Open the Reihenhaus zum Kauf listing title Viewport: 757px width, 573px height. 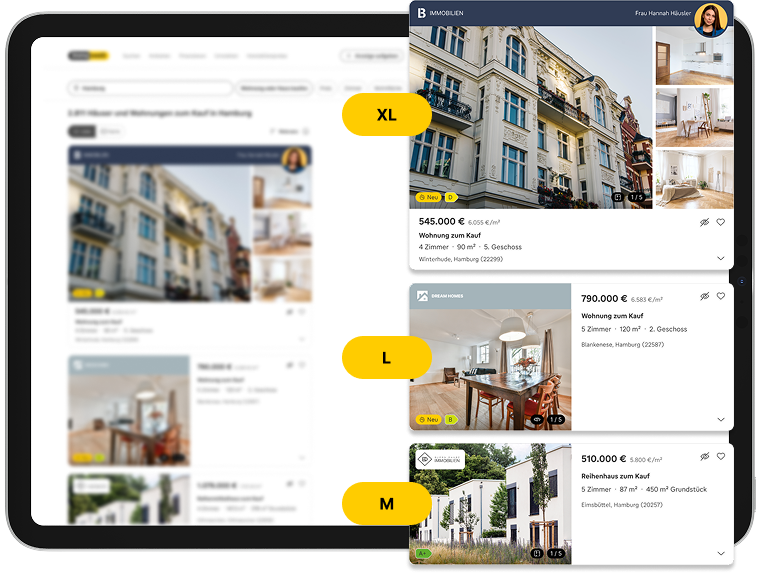point(620,476)
